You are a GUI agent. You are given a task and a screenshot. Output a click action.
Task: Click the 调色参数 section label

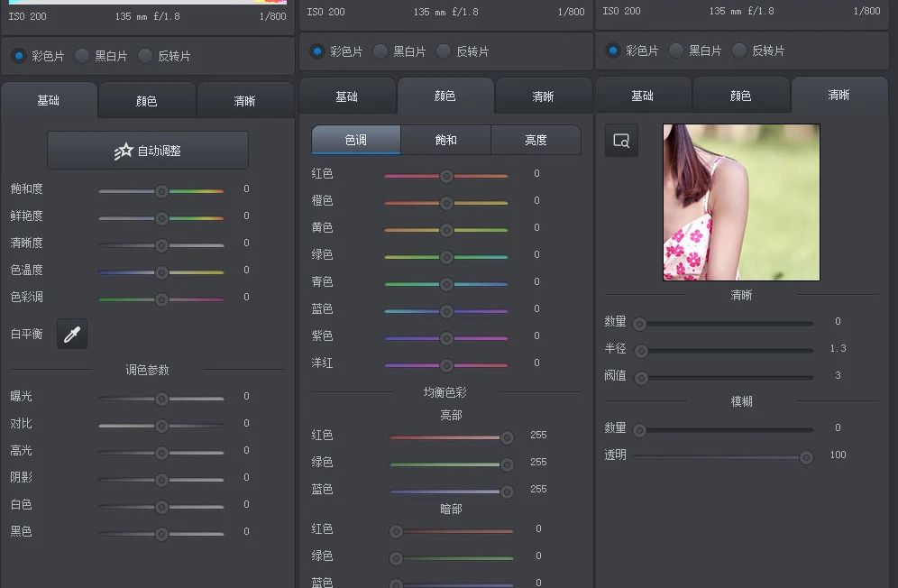(x=147, y=370)
